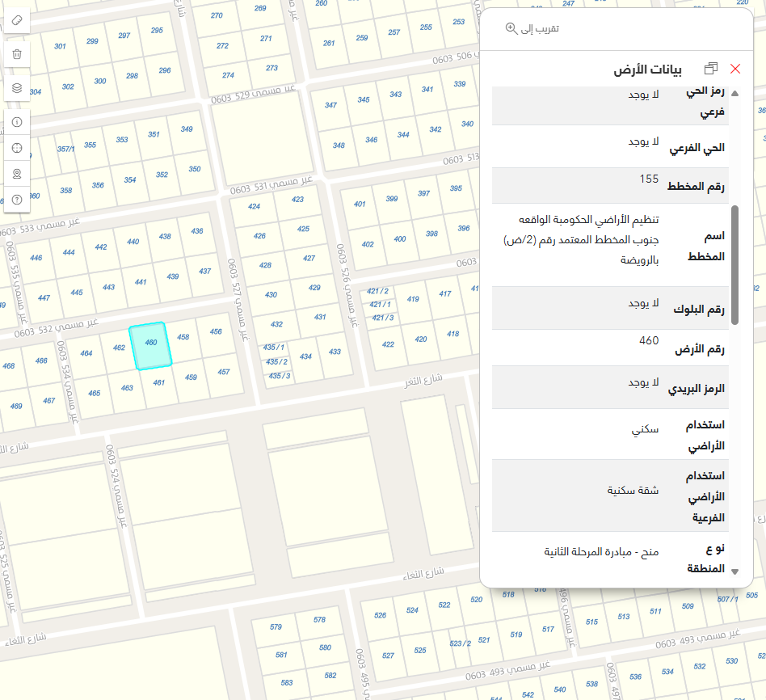Select parcel 401 on the map

(360, 205)
